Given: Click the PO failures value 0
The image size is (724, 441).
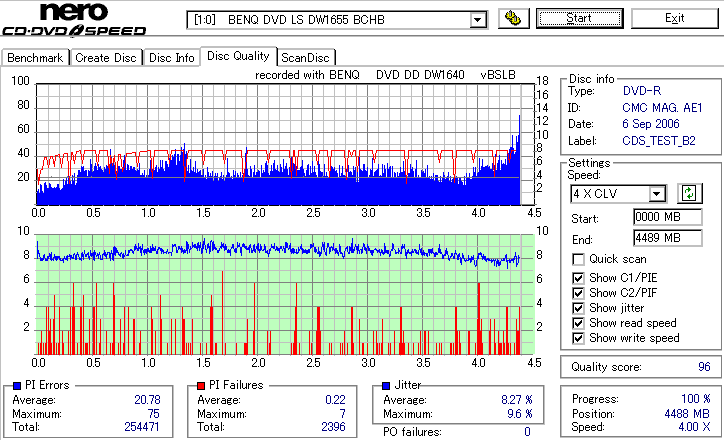Looking at the screenshot, I should [527, 432].
